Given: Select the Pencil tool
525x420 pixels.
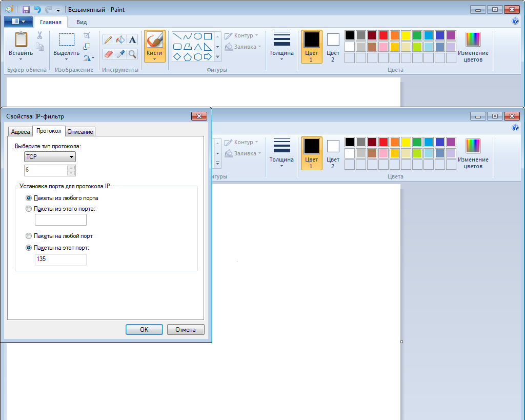Looking at the screenshot, I should [x=108, y=40].
